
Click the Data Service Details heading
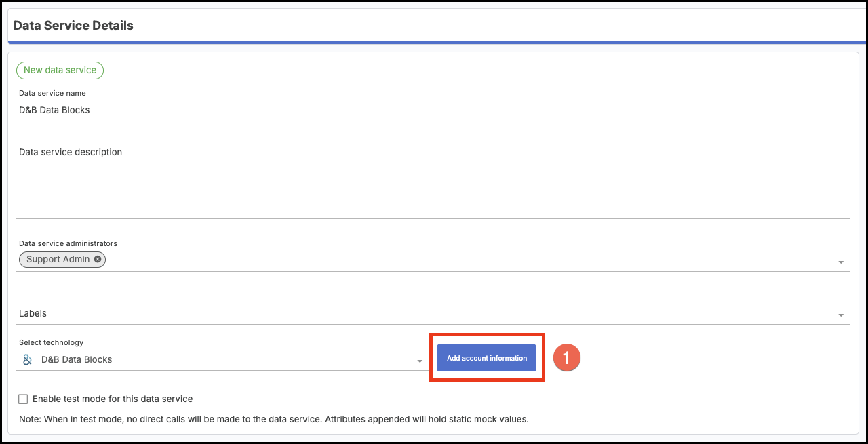click(73, 26)
